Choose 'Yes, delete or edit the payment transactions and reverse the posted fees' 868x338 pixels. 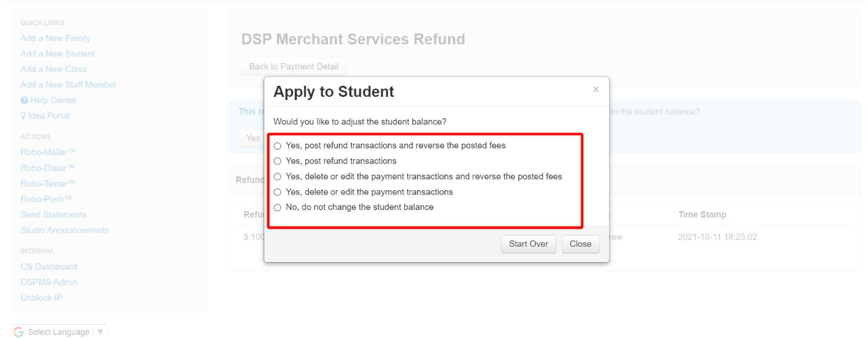(277, 177)
